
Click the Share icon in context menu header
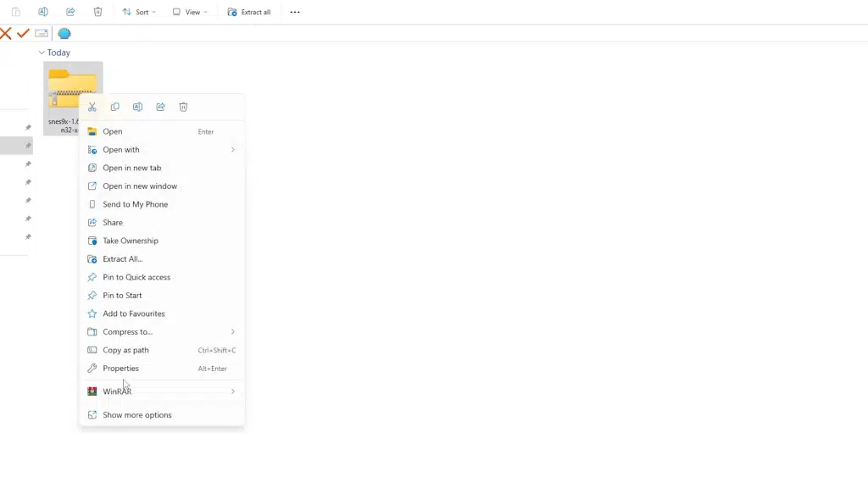tap(160, 107)
